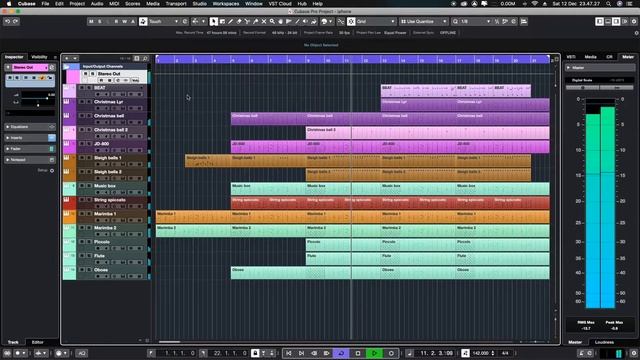Redo the action in toolbar

coord(16,21)
